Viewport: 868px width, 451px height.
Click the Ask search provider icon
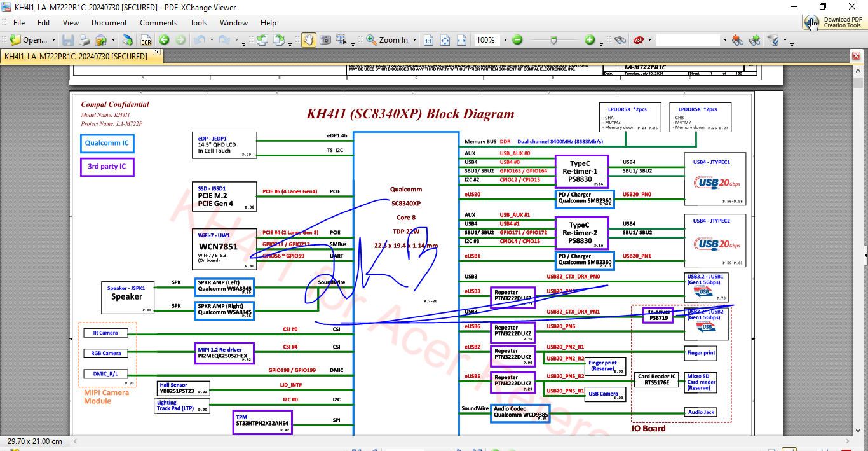tap(637, 39)
